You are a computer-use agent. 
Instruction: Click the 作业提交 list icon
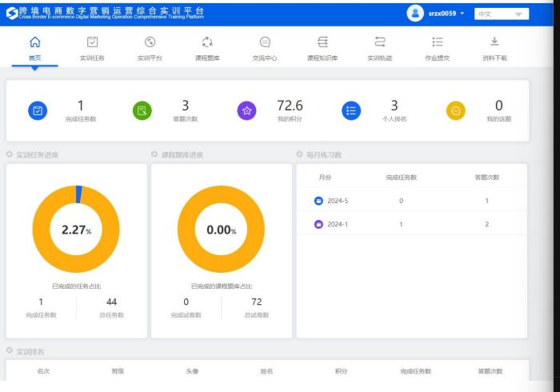[x=437, y=42]
